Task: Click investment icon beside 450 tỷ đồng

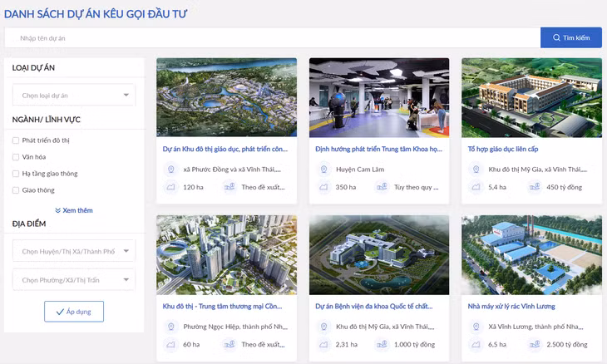Action: [533, 187]
